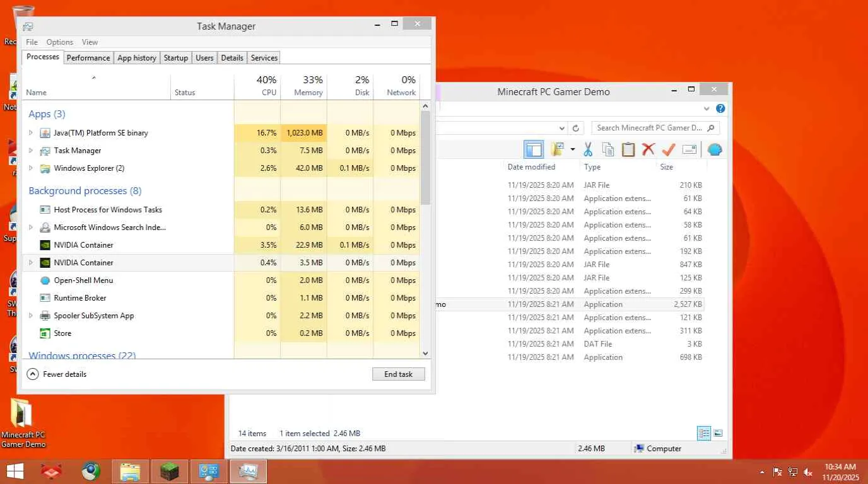Expand the Task Manager process entry
The width and height of the screenshot is (868, 484).
[31, 151]
